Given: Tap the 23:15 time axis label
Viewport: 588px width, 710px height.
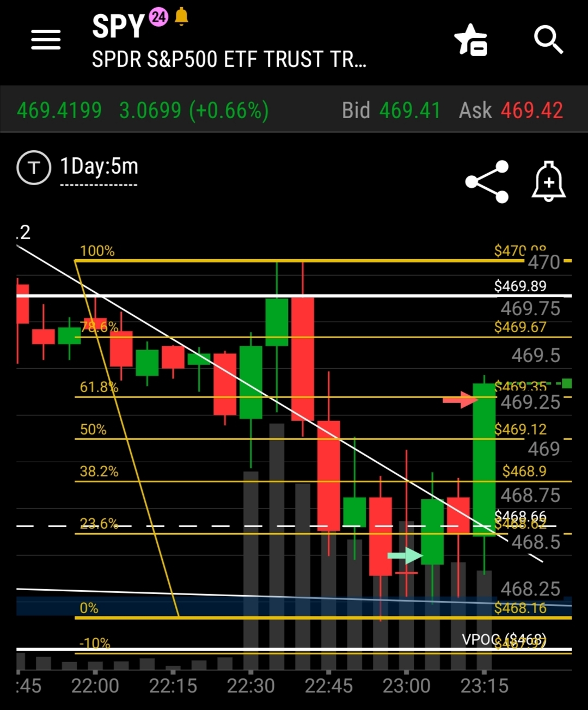Looking at the screenshot, I should pos(485,686).
